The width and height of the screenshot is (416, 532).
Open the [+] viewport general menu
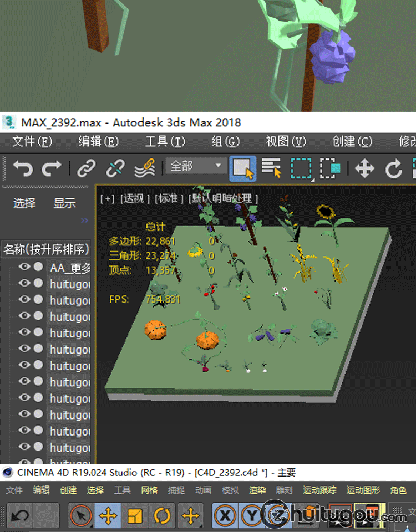(x=107, y=198)
